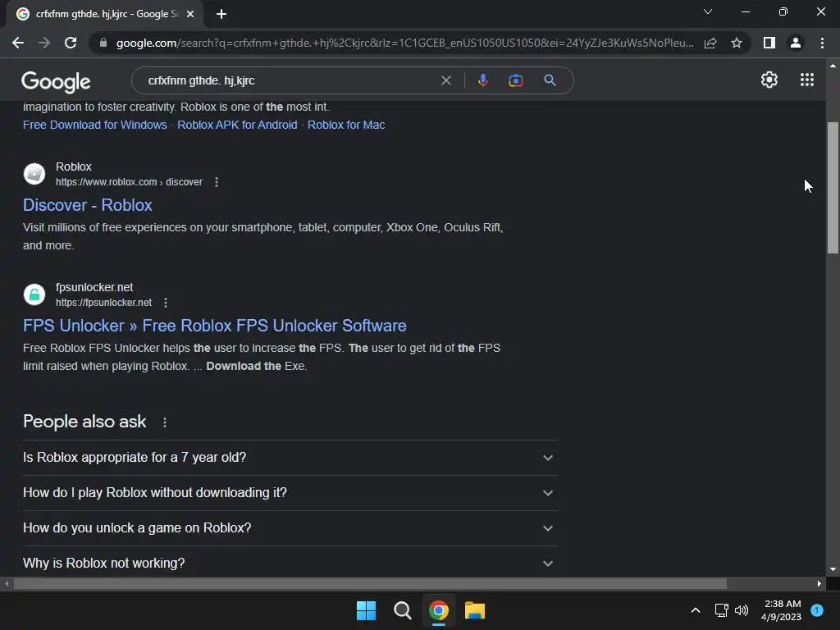The width and height of the screenshot is (840, 630).
Task: Click the Chrome taskbar icon
Action: 439,610
